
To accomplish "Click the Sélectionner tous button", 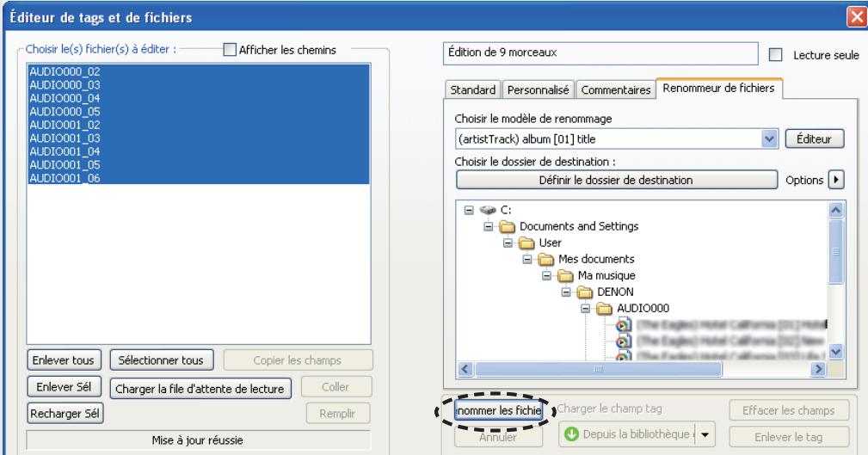I will click(161, 360).
